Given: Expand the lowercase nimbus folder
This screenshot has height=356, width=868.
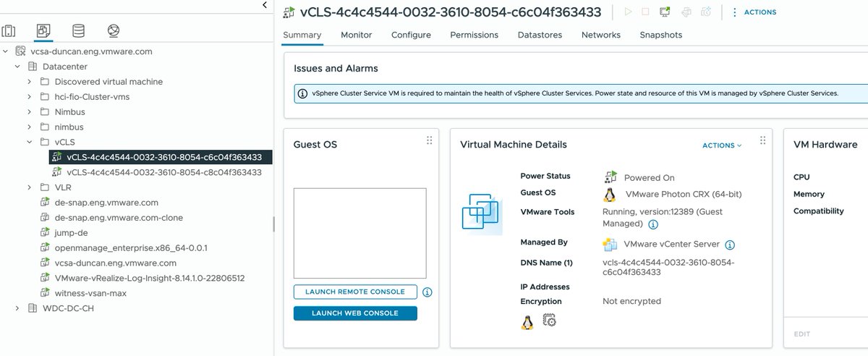Looking at the screenshot, I should point(29,127).
